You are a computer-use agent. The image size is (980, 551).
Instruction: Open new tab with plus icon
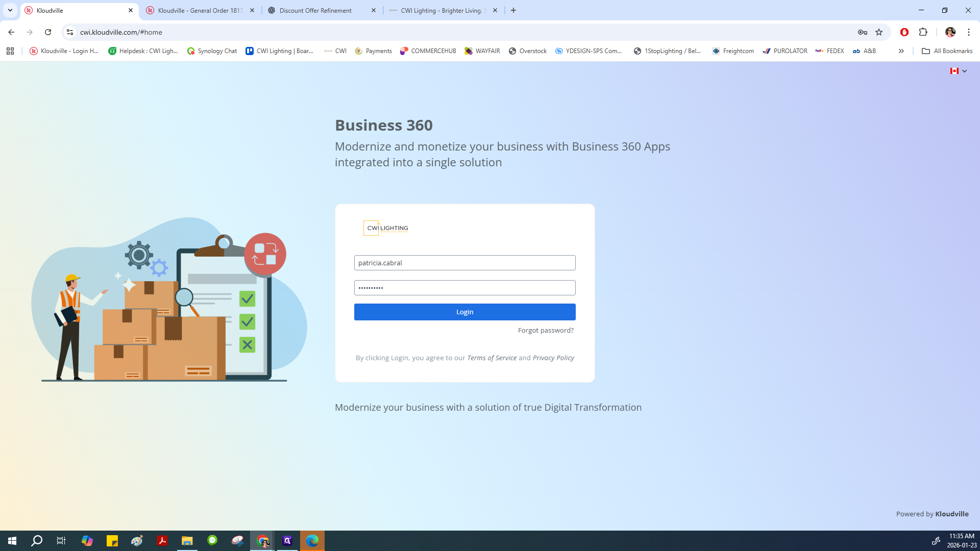513,10
